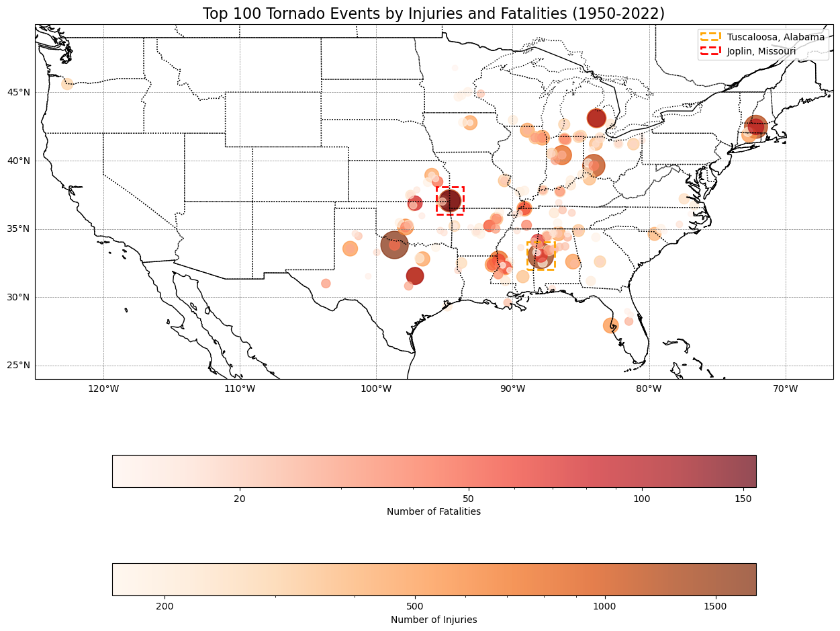Click the 40°N latitude label
Image resolution: width=840 pixels, height=631 pixels.
[x=19, y=161]
